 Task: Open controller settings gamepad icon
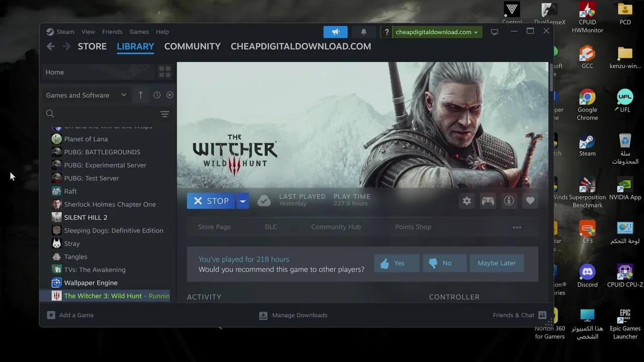tap(488, 201)
